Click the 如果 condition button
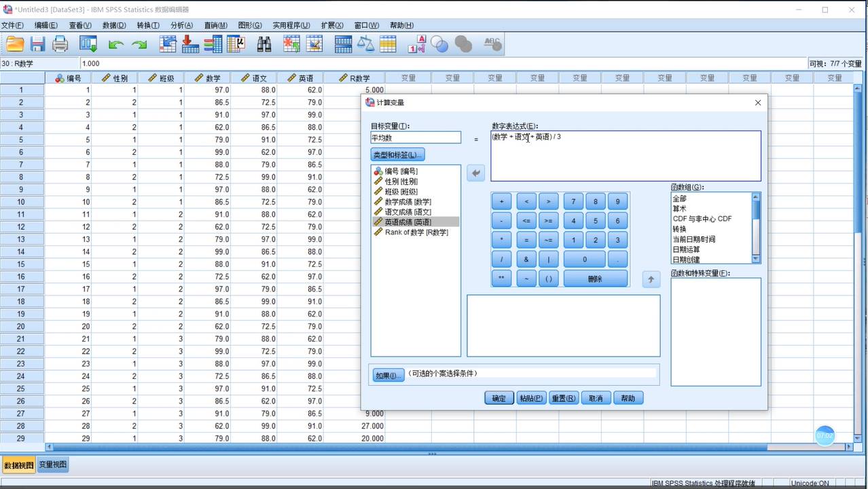868x489 pixels. pos(388,375)
